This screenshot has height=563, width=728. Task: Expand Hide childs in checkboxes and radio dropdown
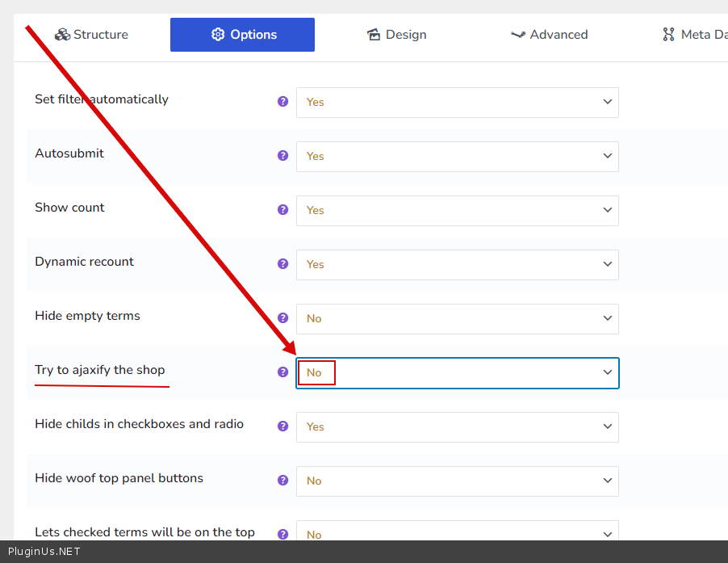[x=457, y=427]
